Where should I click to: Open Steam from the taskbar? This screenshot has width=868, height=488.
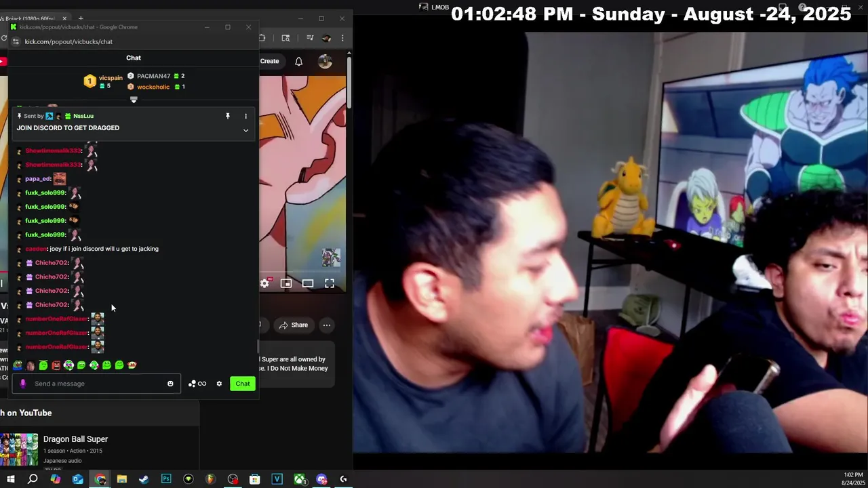(144, 479)
